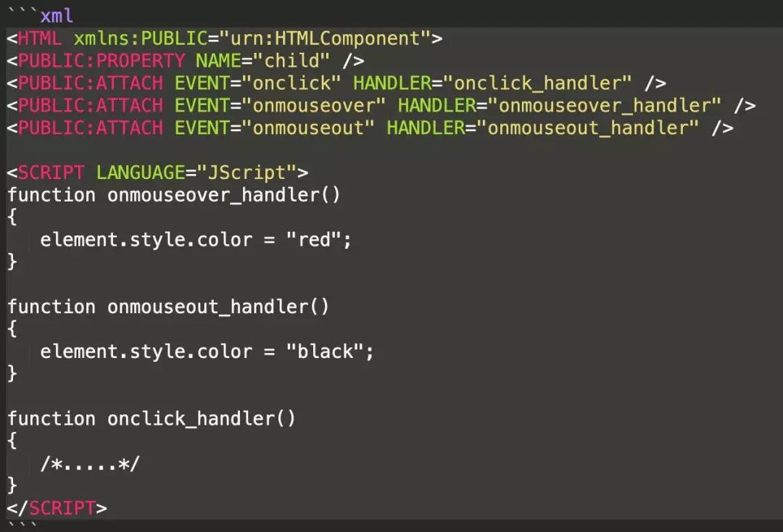Click the /*.....*/ comment placeholder
783x532 pixels.
click(89, 464)
